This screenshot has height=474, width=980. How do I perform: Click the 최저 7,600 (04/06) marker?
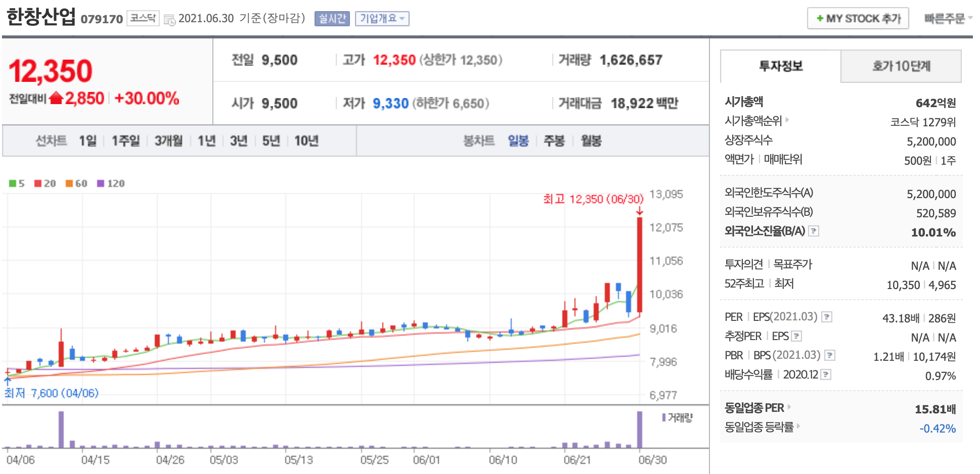[52, 393]
